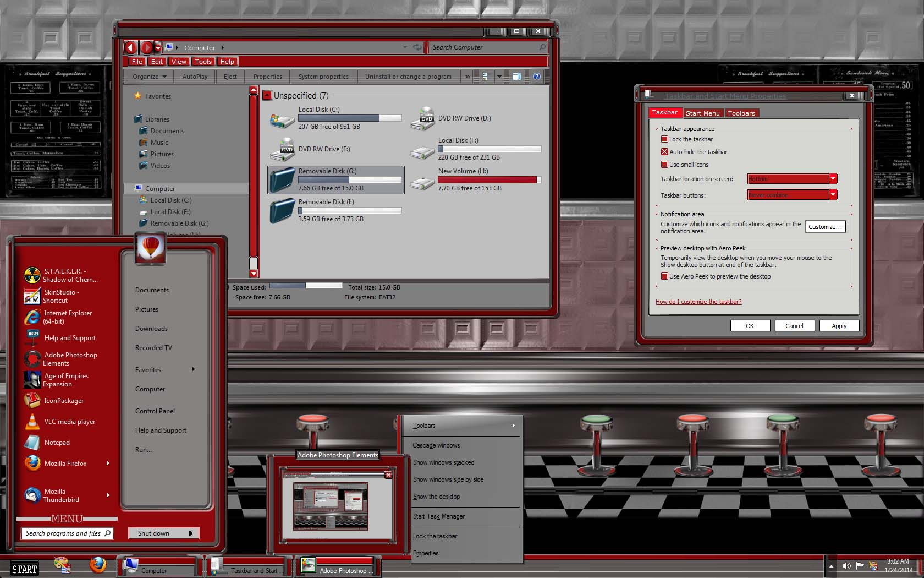Toggle Use Aero Peek to preview the desktop
Viewport: 924px width, 578px height.
pyautogui.click(x=664, y=276)
